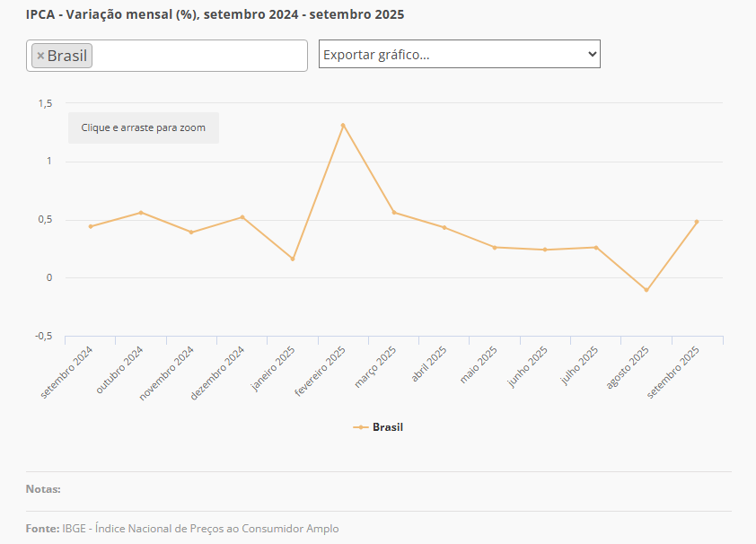
Task: Click the junho 2025 data point
Action: 545,250
